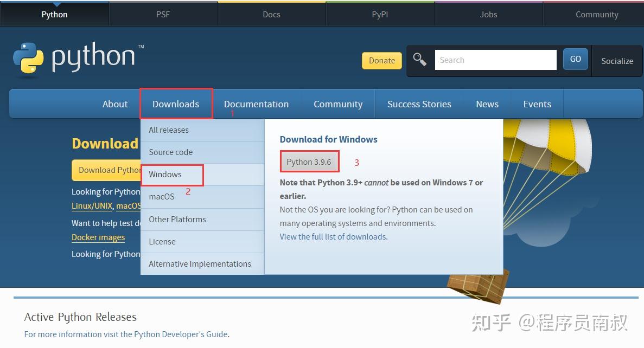Click the Download for Windows heading
Viewport: 644px width, 348px height.
pos(329,139)
